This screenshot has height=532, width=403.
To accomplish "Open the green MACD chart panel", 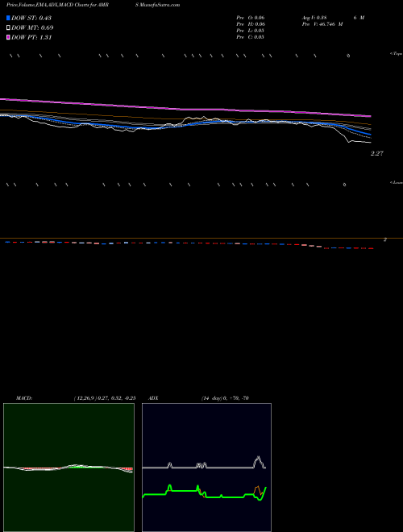I will [69, 468].
